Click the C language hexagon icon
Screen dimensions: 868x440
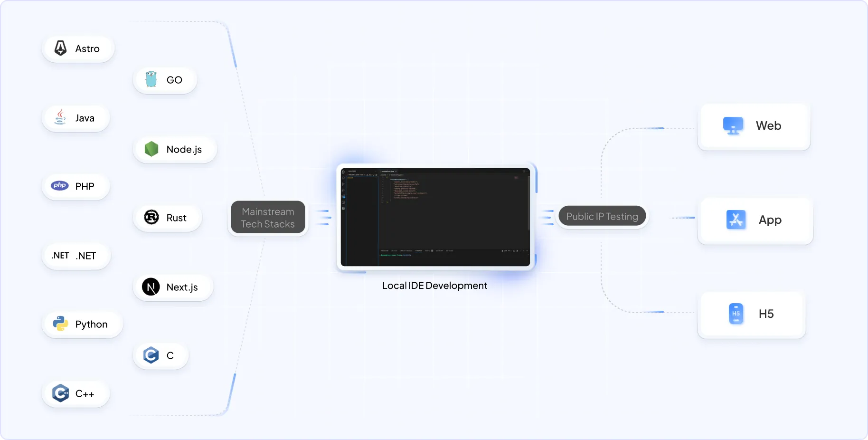(151, 355)
